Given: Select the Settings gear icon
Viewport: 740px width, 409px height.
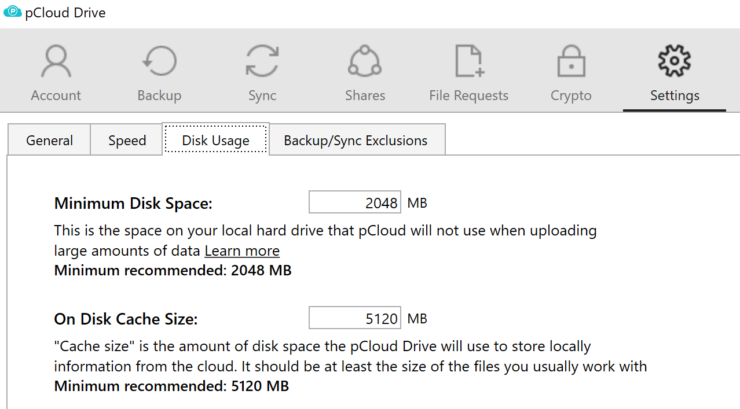Looking at the screenshot, I should click(x=674, y=61).
